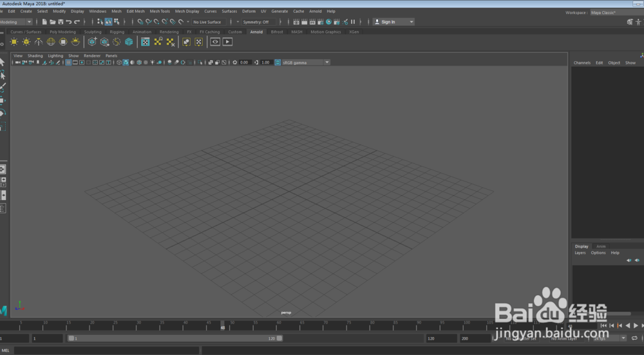
Task: Undo the last action
Action: 69,22
